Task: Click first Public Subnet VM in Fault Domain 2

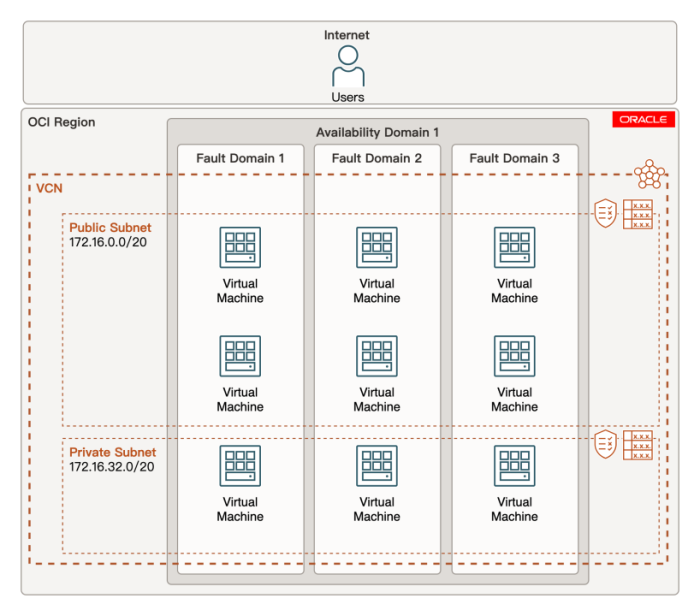Action: point(377,247)
